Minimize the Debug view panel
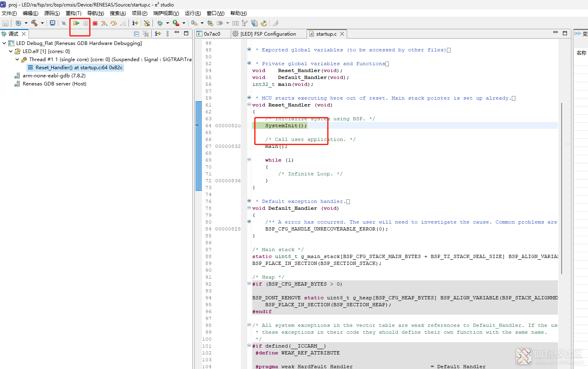 click(x=177, y=32)
